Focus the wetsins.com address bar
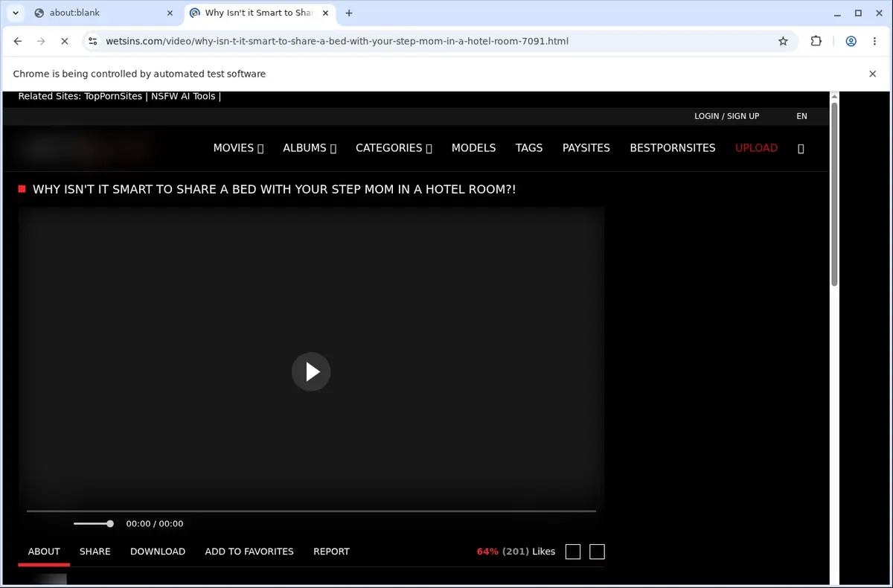Image resolution: width=893 pixels, height=588 pixels. point(439,41)
